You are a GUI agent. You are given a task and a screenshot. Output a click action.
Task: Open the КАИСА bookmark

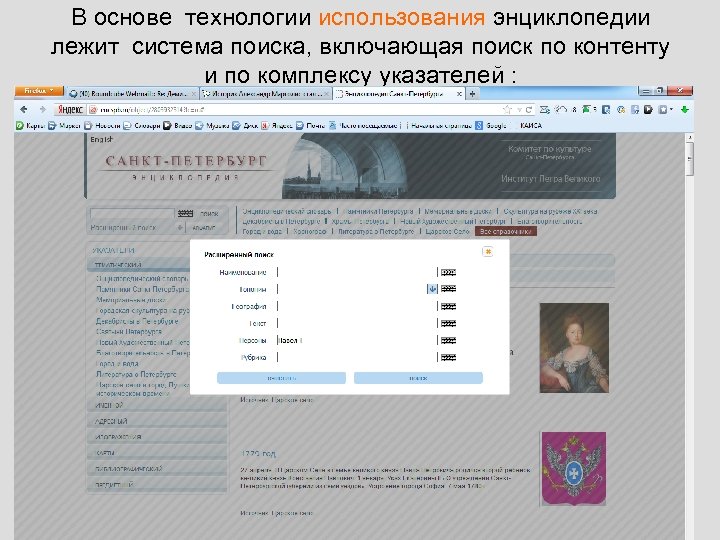531,125
